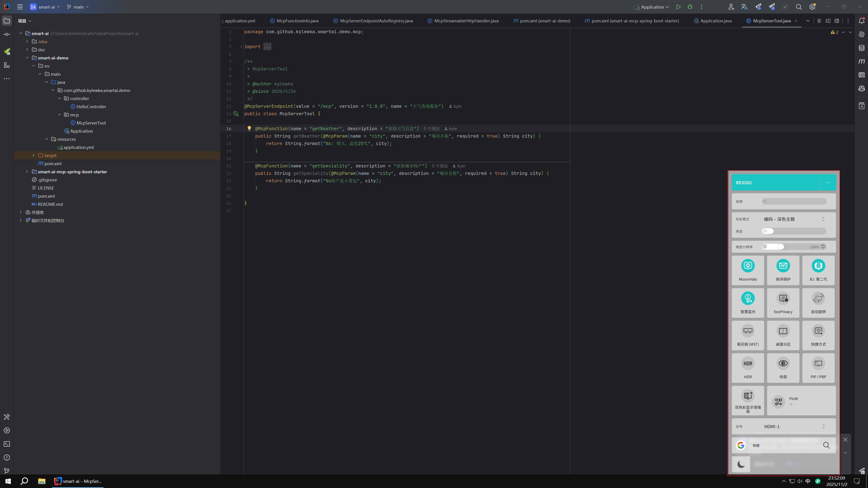The height and width of the screenshot is (488, 868).
Task: Click the main branch button
Action: [78, 7]
